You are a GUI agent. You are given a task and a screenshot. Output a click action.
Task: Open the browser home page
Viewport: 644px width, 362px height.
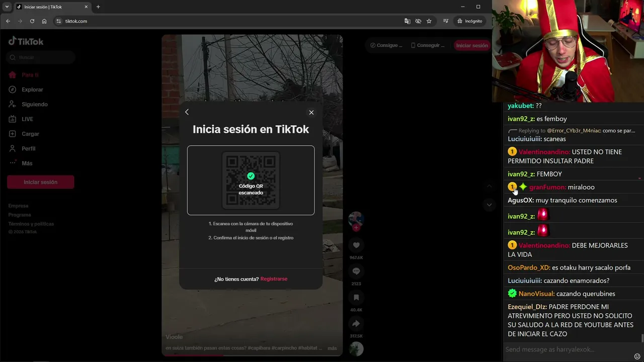[44, 21]
